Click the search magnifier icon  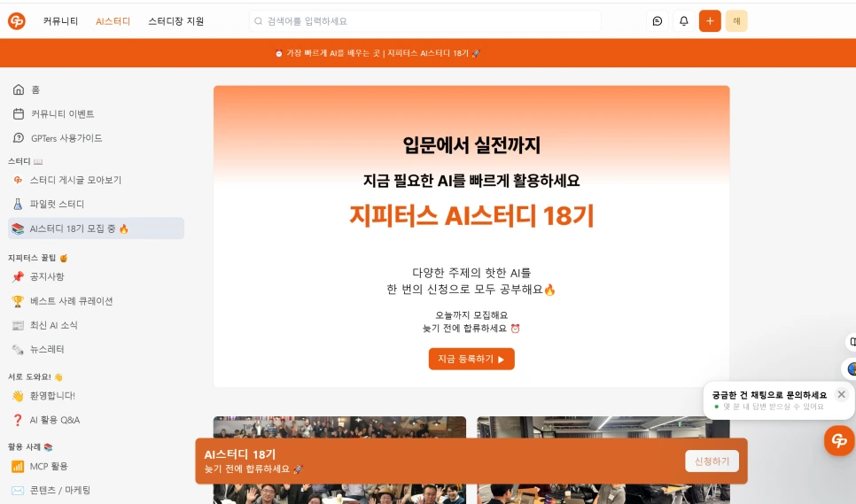pyautogui.click(x=258, y=21)
